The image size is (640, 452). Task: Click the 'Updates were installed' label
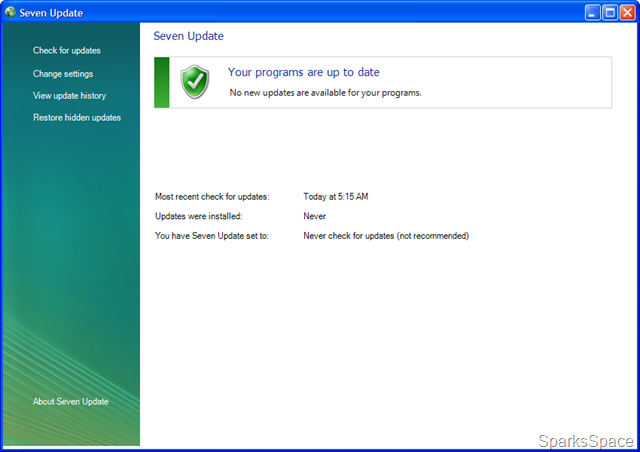point(198,216)
